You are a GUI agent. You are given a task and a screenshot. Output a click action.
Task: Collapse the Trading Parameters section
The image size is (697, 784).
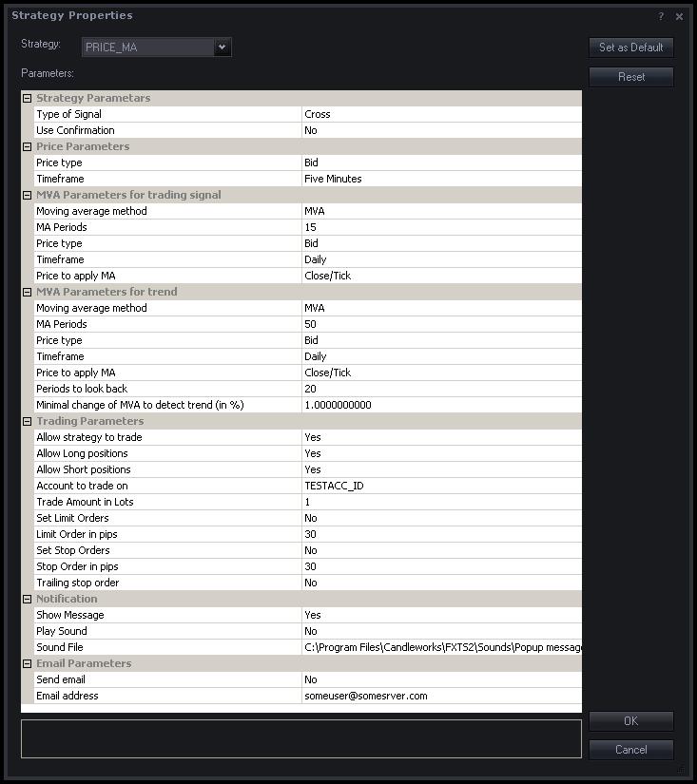[27, 421]
